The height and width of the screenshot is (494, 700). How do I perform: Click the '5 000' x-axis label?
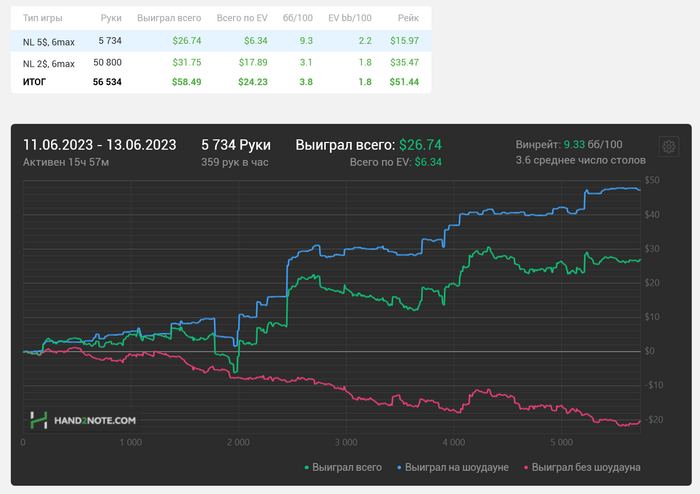pyautogui.click(x=561, y=442)
